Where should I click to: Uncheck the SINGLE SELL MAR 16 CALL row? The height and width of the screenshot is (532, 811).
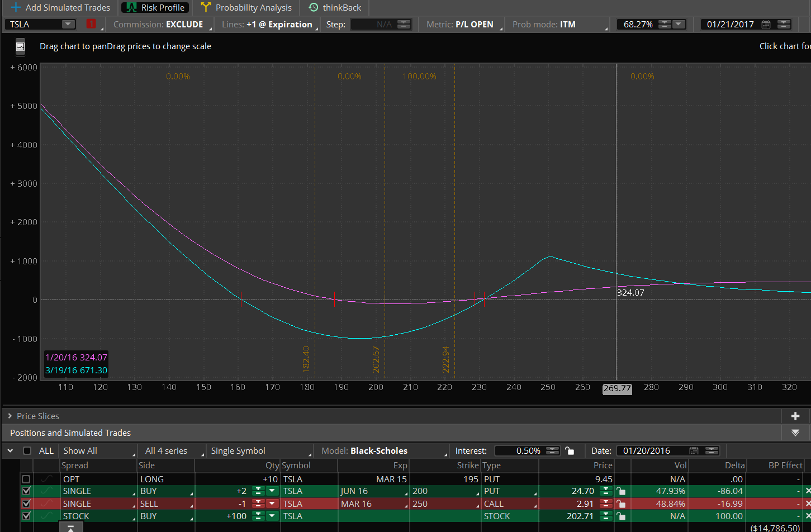coord(26,503)
